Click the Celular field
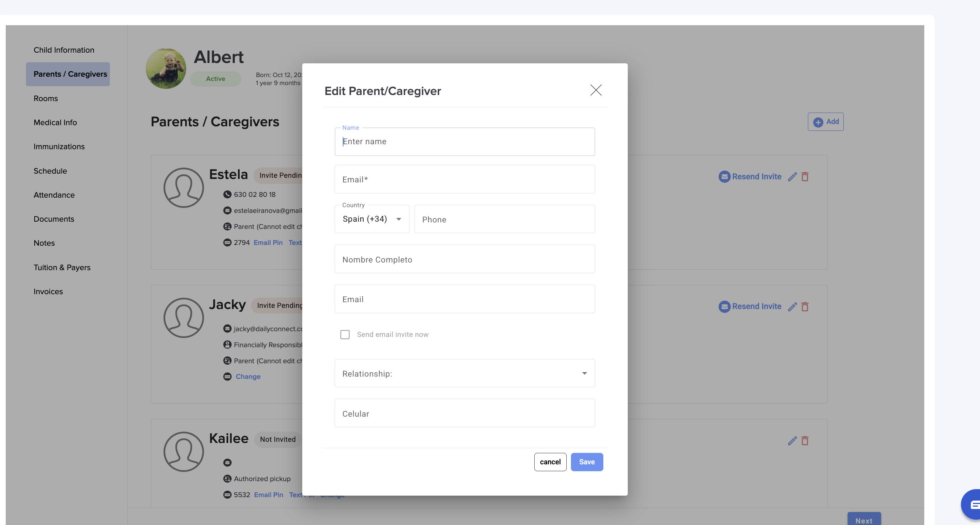This screenshot has width=980, height=525. tap(465, 413)
